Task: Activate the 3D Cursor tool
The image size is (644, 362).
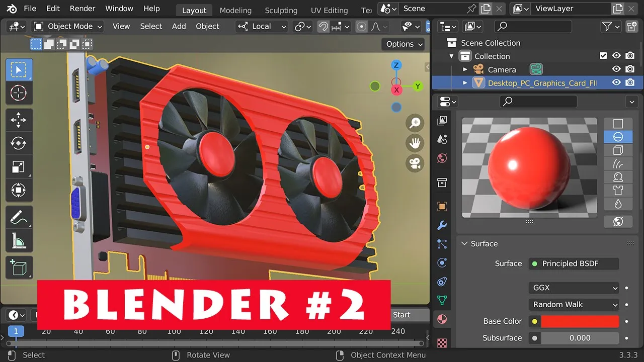Action: 19,93
